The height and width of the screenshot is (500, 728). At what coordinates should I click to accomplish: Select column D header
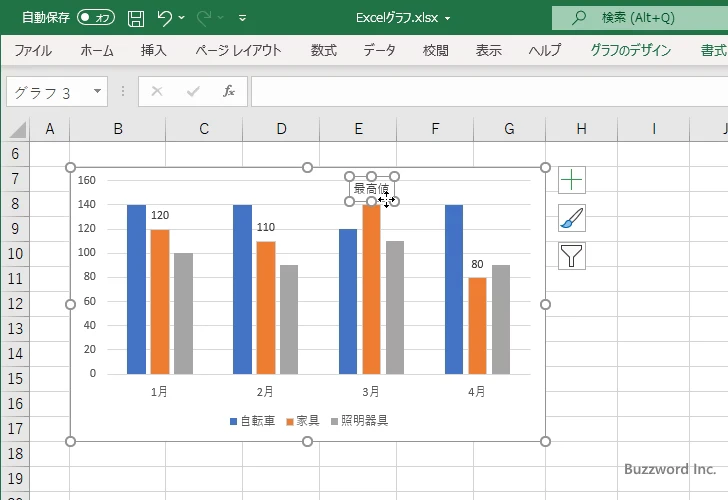pyautogui.click(x=281, y=129)
